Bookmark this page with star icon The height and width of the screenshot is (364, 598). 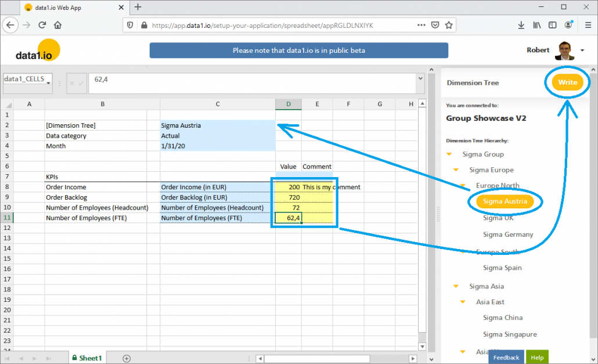(x=449, y=25)
